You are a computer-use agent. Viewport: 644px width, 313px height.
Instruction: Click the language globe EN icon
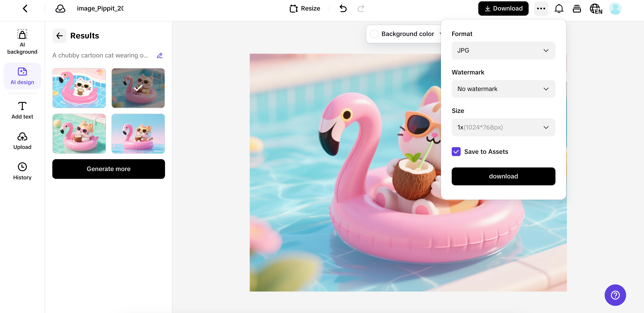click(x=596, y=9)
